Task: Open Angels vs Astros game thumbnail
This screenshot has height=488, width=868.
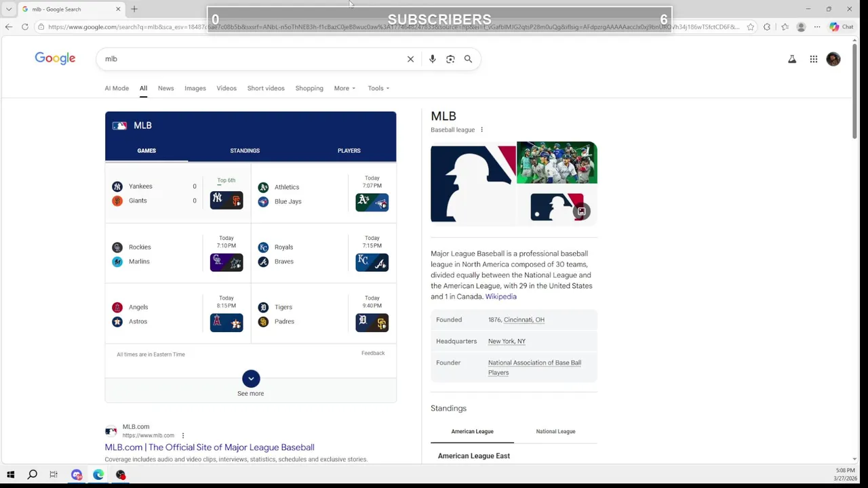Action: click(226, 323)
